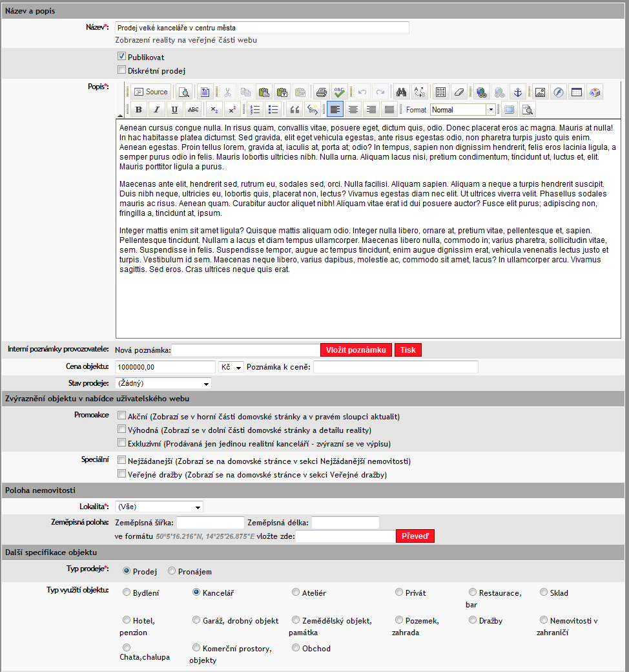
Task: Apply Subscript formatting
Action: pos(214,110)
